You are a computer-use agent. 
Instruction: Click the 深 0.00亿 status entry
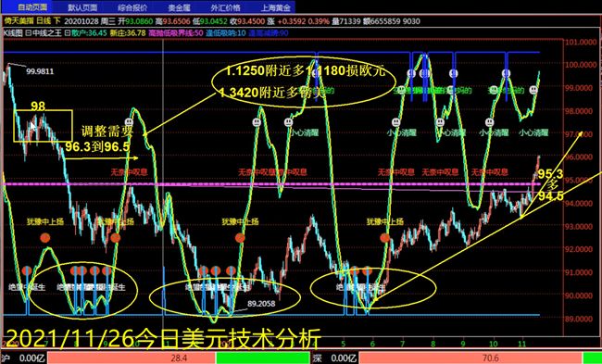[334, 358]
